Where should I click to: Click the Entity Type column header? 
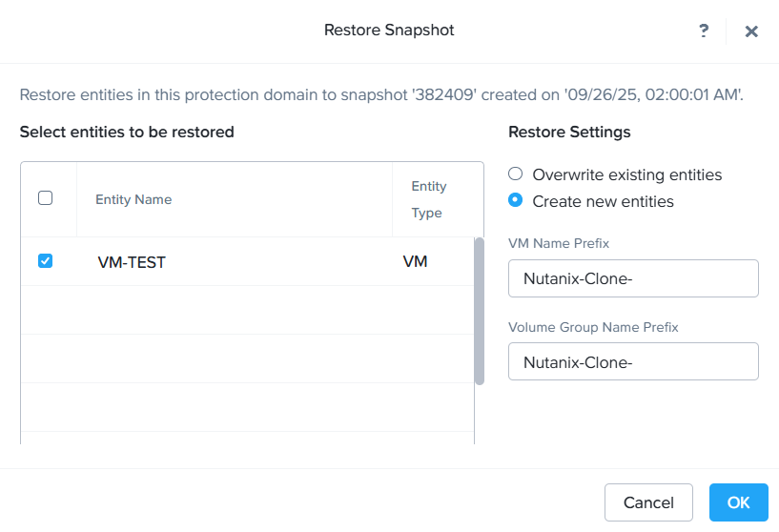click(x=428, y=199)
